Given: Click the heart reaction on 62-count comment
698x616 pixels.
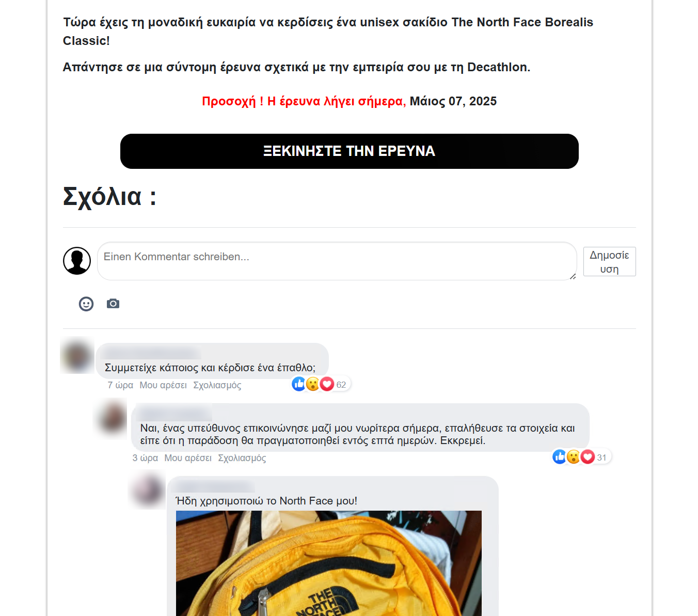Looking at the screenshot, I should pyautogui.click(x=327, y=384).
